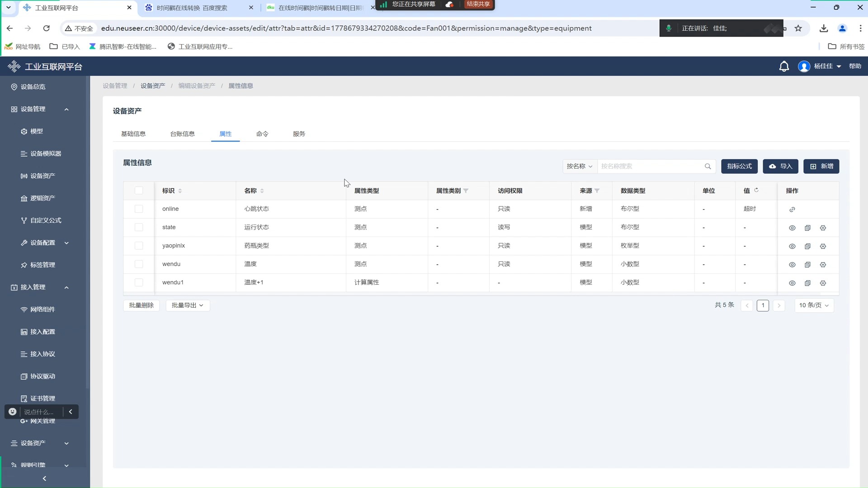Click the settings gear icon for yaopinlx

click(823, 246)
